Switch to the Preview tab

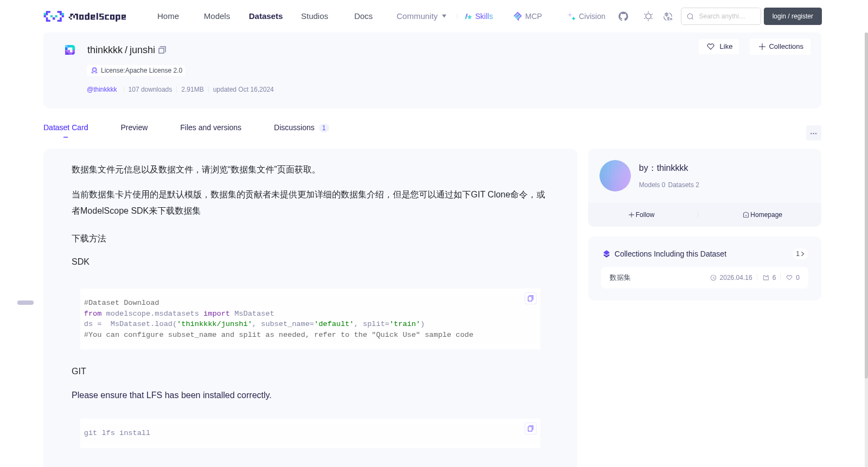click(134, 127)
